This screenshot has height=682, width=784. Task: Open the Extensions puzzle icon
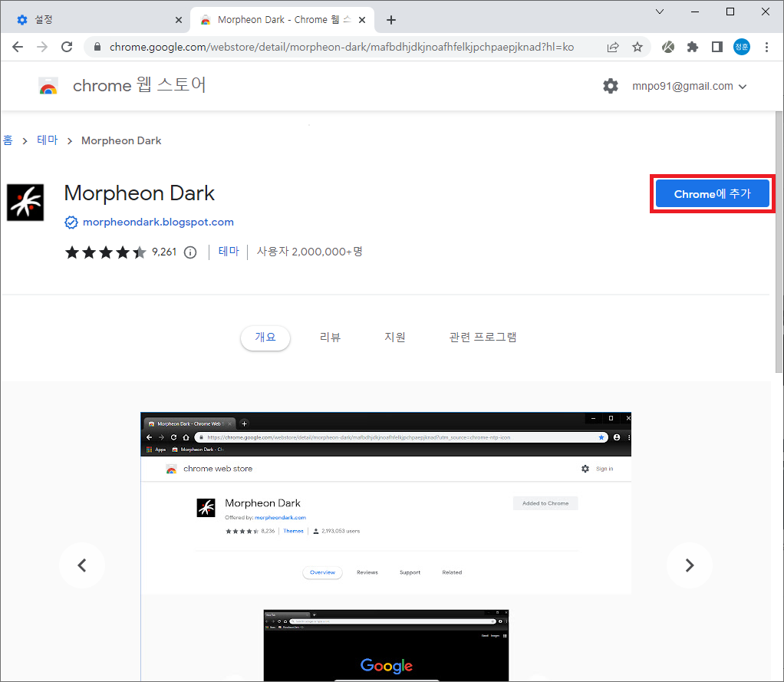click(x=692, y=47)
